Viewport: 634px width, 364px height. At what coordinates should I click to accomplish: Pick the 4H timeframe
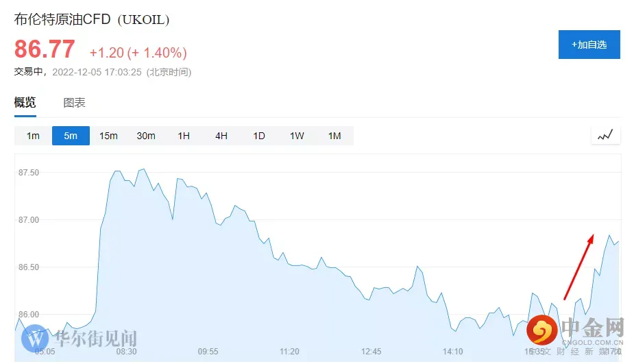pos(221,136)
